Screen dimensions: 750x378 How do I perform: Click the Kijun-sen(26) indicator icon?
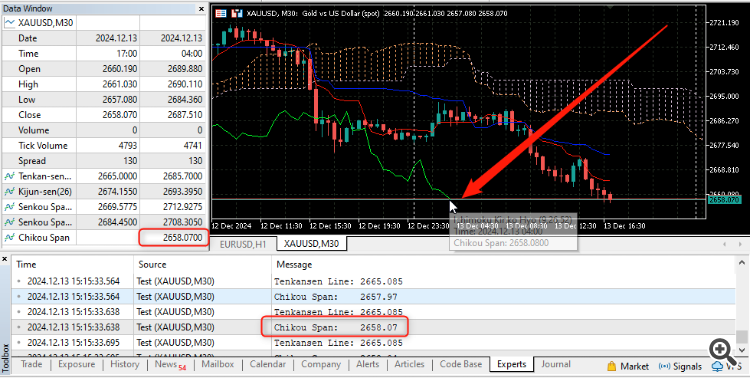pyautogui.click(x=10, y=191)
